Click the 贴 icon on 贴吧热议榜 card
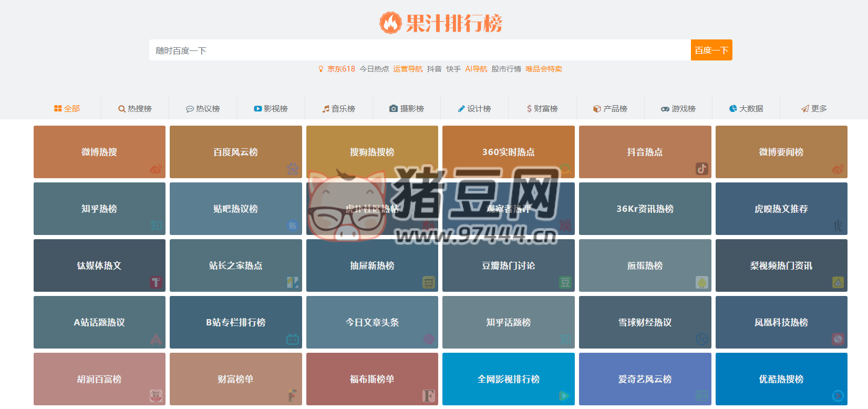The image size is (868, 409). click(293, 226)
